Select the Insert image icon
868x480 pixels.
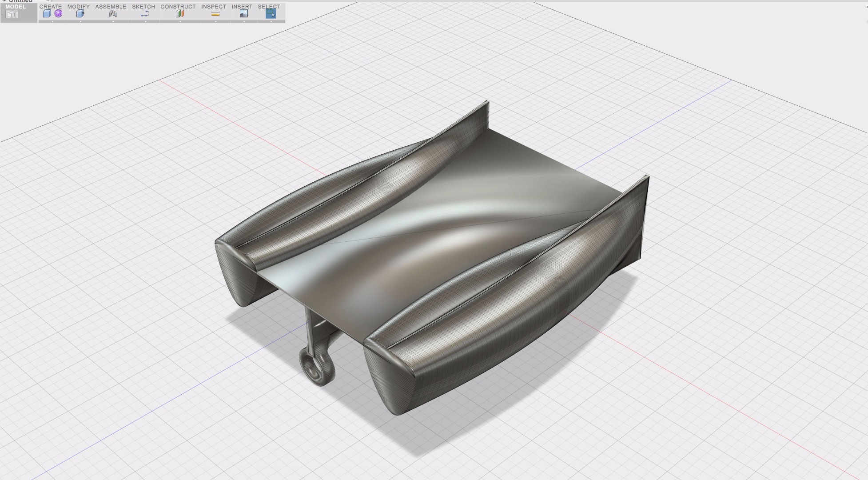pyautogui.click(x=244, y=14)
